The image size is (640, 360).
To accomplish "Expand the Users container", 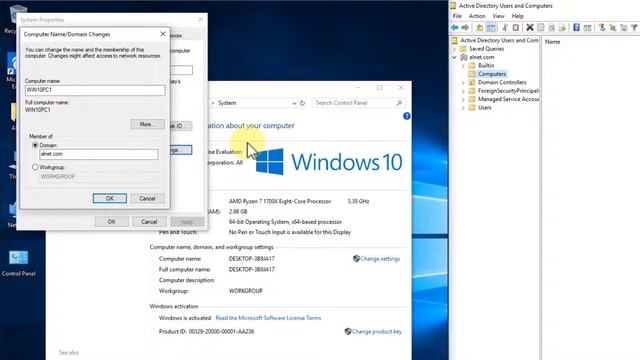I will (x=463, y=108).
